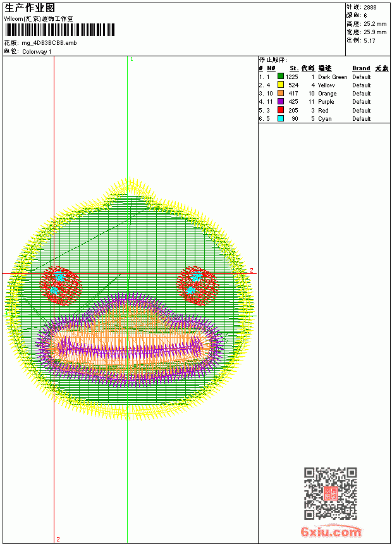The width and height of the screenshot is (392, 544).
Task: Click the right red embroidered eye
Action: click(197, 285)
